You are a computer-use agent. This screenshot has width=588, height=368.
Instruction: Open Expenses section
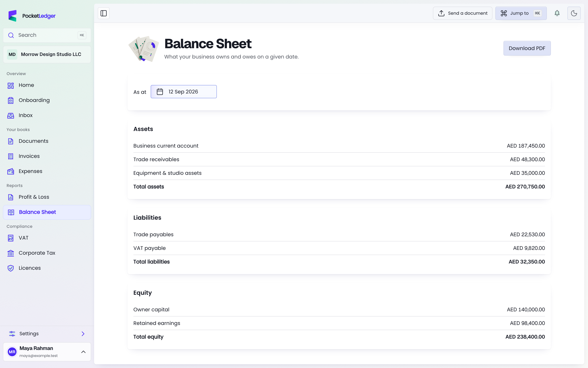[x=47, y=171]
